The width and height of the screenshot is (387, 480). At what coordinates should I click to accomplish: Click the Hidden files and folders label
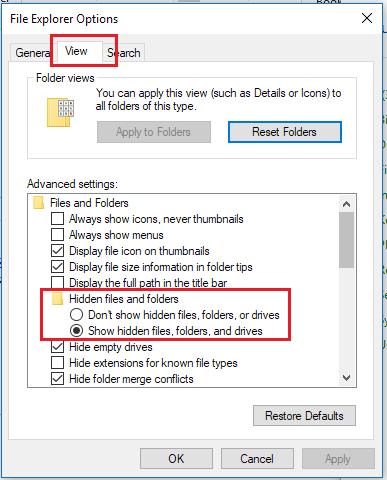tap(124, 299)
